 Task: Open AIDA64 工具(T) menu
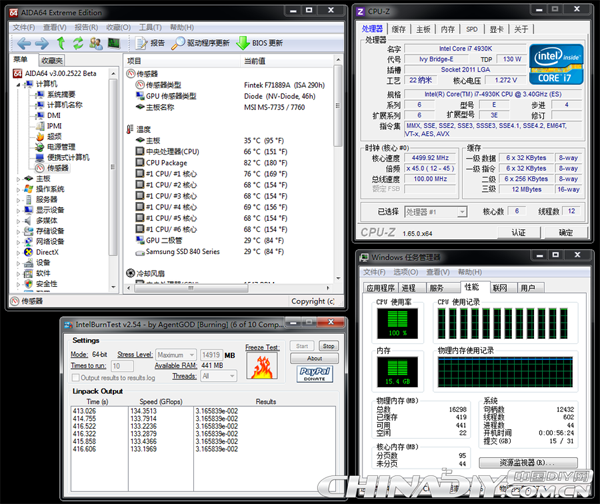pyautogui.click(x=150, y=28)
